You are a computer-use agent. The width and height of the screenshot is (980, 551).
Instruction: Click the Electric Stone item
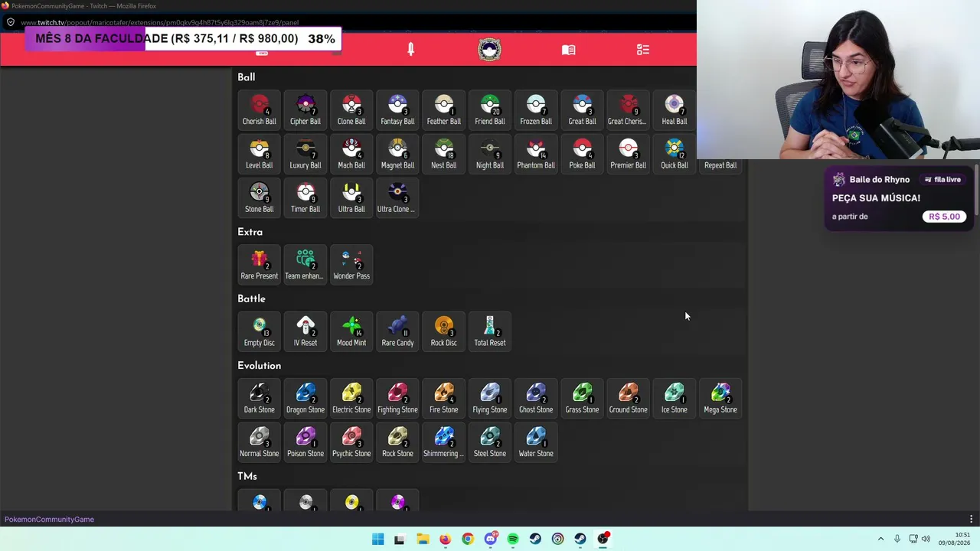(351, 398)
